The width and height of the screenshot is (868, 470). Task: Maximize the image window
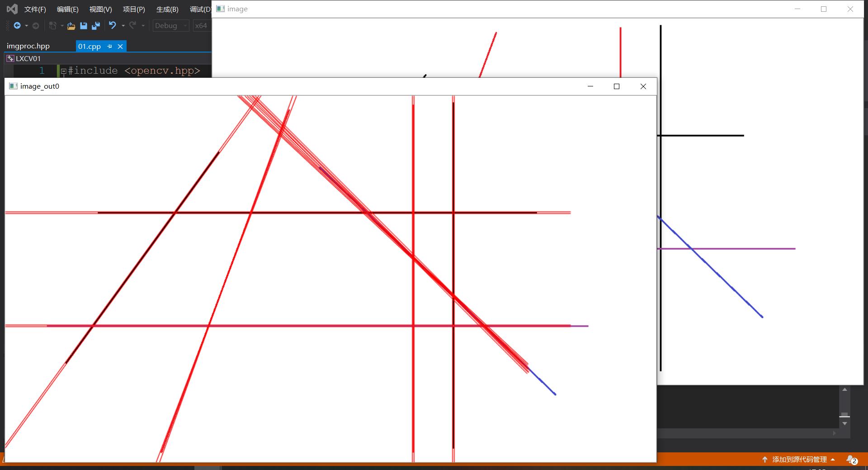[x=824, y=9]
